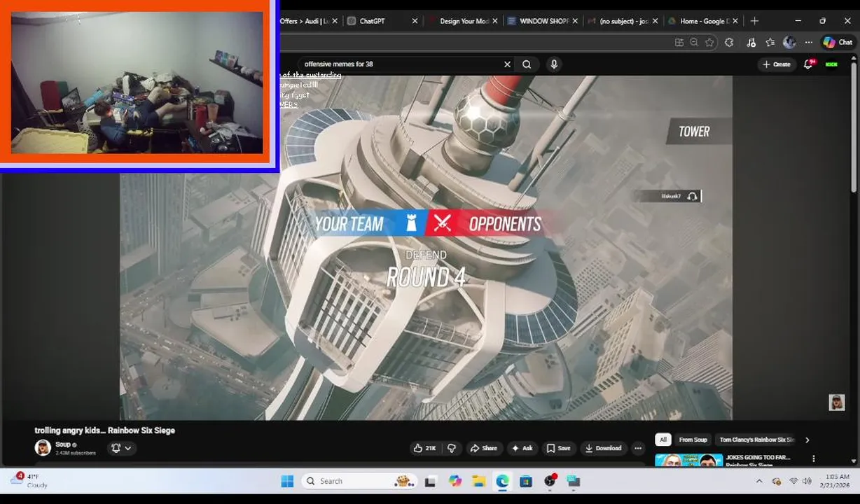This screenshot has width=860, height=504.
Task: Start voice search with microphone icon
Action: click(x=554, y=64)
